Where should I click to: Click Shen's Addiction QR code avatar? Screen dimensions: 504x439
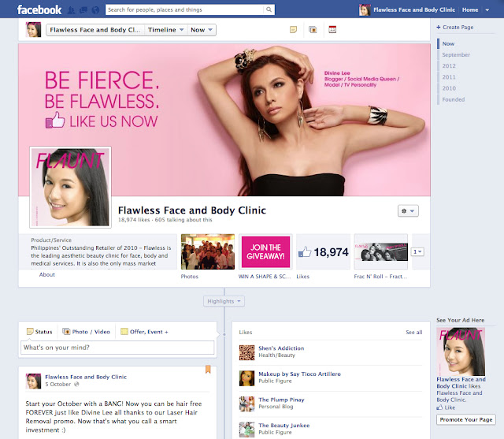[x=246, y=352]
